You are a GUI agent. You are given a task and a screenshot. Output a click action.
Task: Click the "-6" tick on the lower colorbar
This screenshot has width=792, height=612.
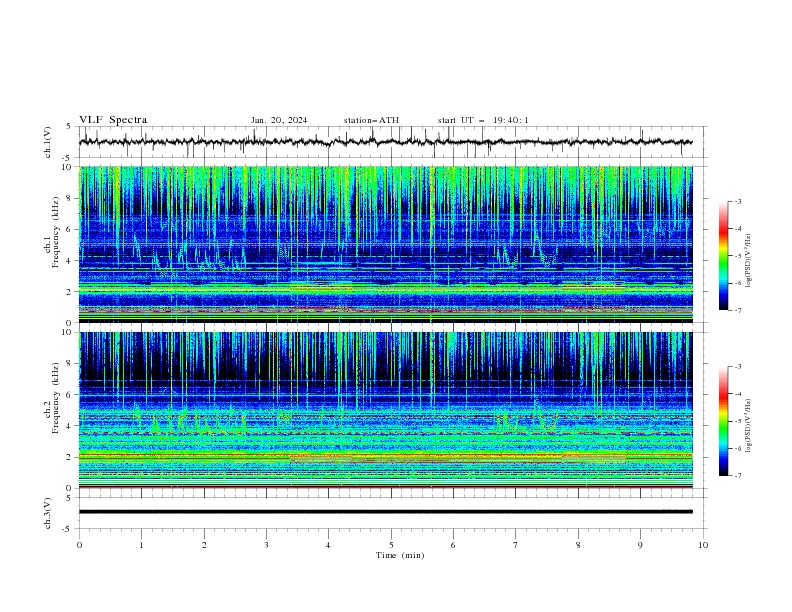pyautogui.click(x=738, y=448)
